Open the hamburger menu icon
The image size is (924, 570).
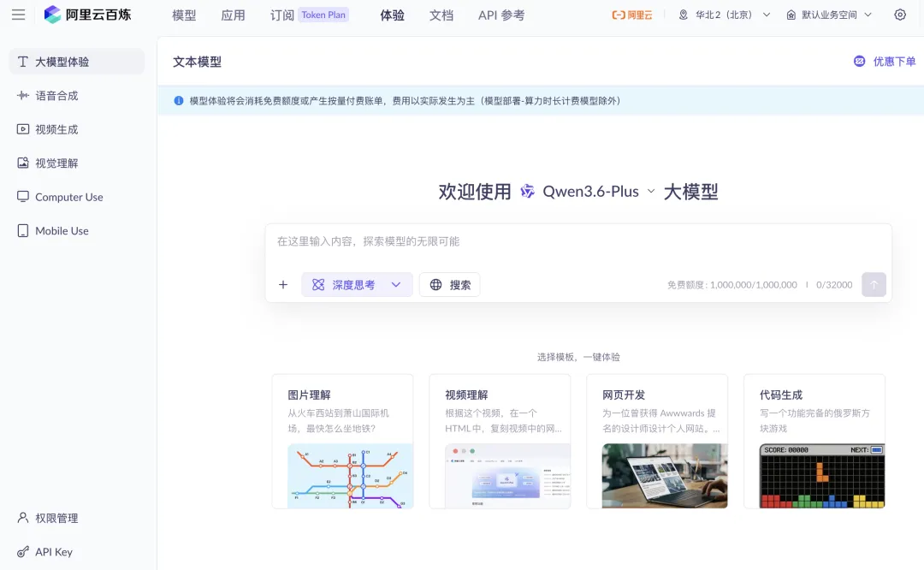[x=18, y=15]
